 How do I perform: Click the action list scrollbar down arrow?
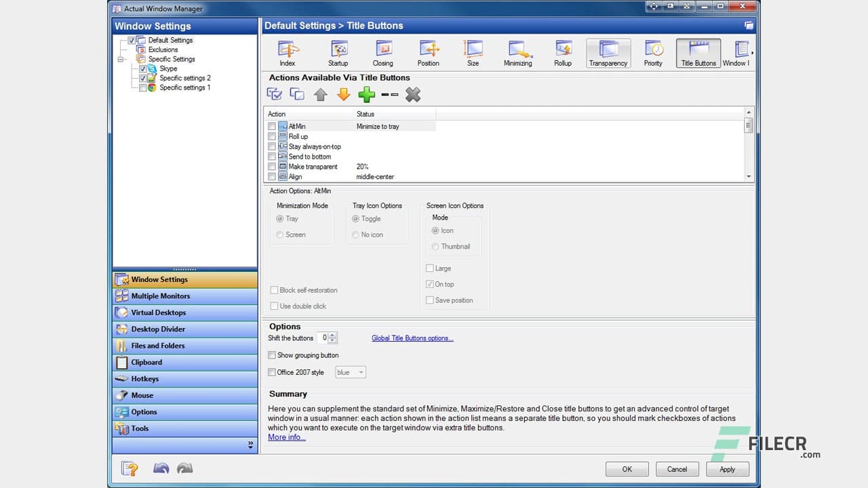click(x=749, y=177)
